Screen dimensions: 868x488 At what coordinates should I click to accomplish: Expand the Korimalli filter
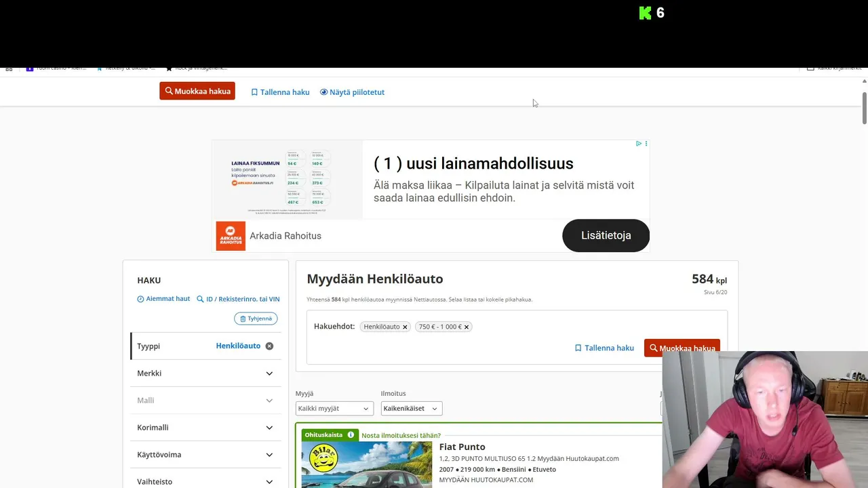coord(205,428)
